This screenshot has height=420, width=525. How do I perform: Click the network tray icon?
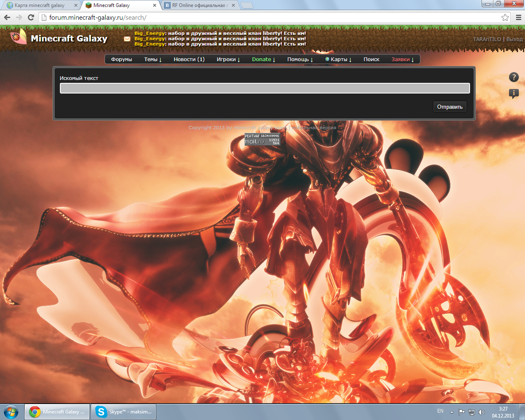[x=472, y=412]
